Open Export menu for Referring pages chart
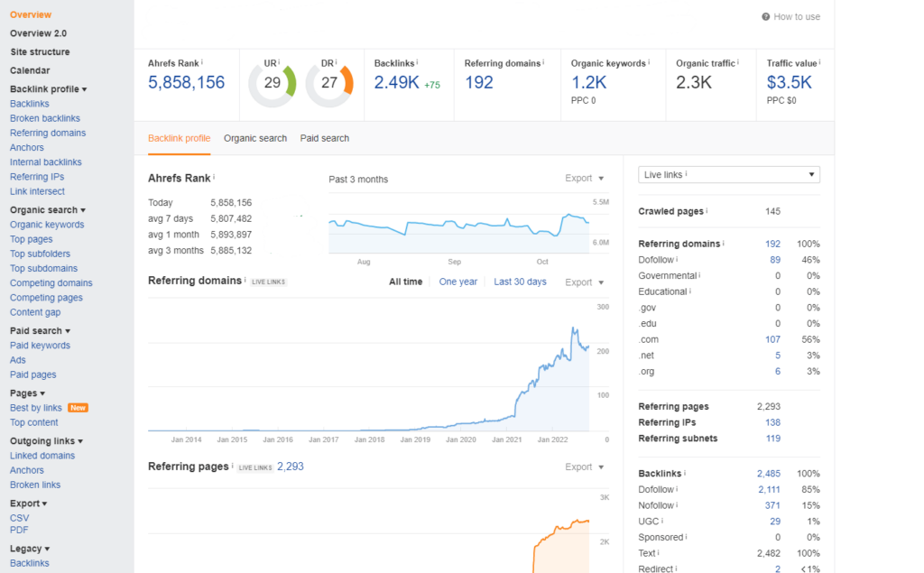Viewport: 924px width, 573px height. coord(585,467)
